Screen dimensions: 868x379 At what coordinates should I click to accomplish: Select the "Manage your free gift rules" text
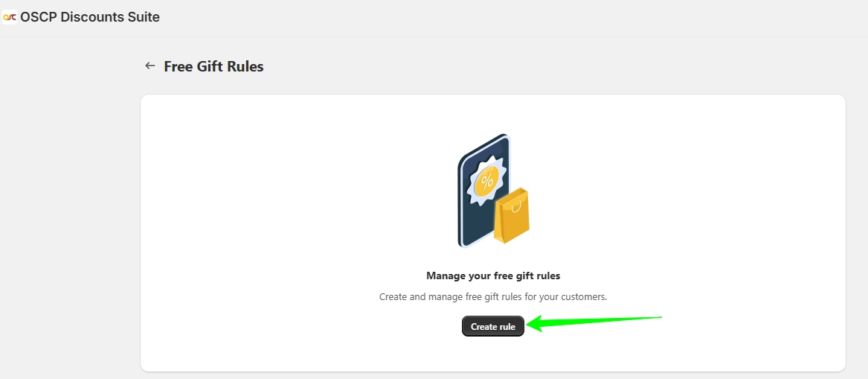[493, 276]
